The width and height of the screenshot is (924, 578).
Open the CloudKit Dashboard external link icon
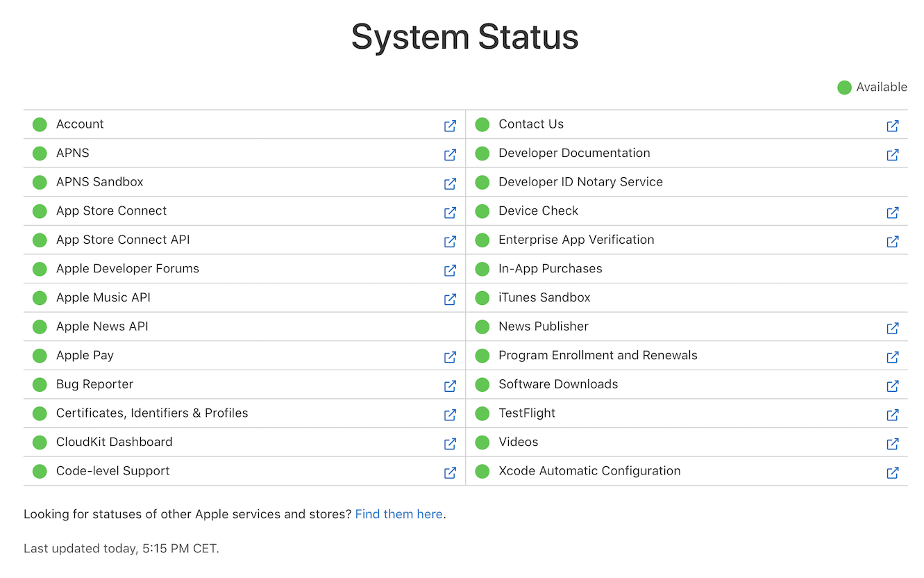450,443
